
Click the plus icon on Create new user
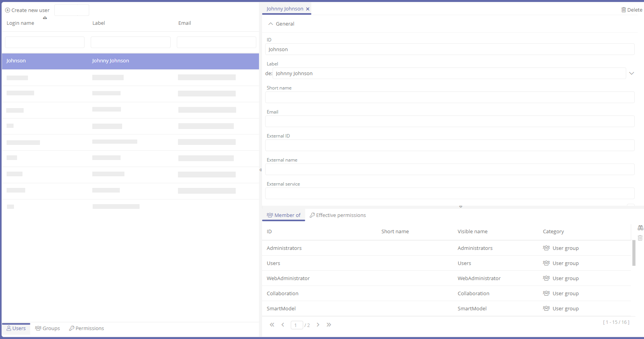click(x=7, y=10)
